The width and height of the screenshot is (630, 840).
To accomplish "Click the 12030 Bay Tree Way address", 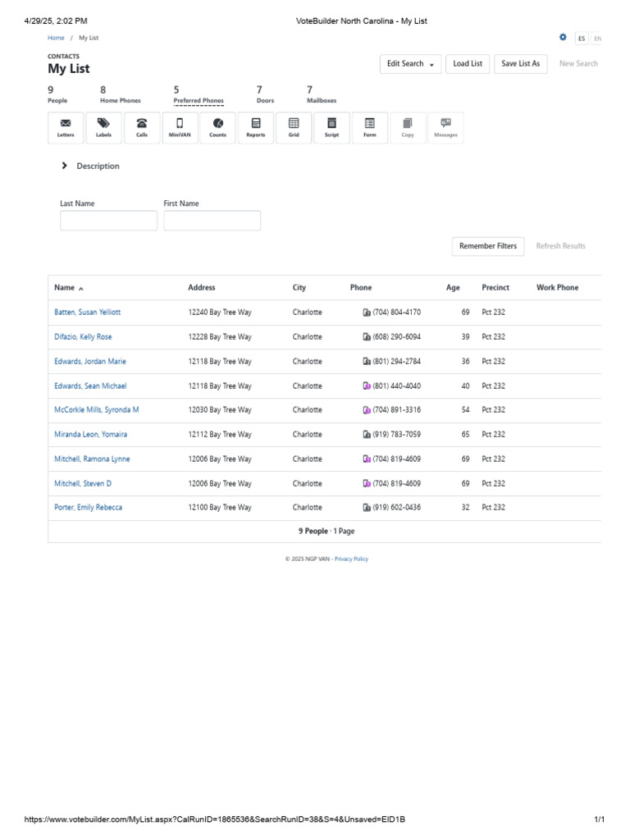I will point(220,410).
